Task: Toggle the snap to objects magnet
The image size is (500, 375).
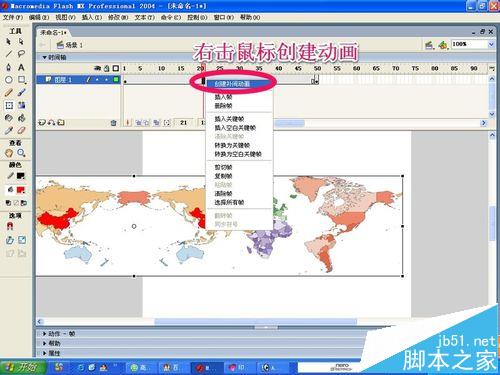Action: tap(10, 227)
